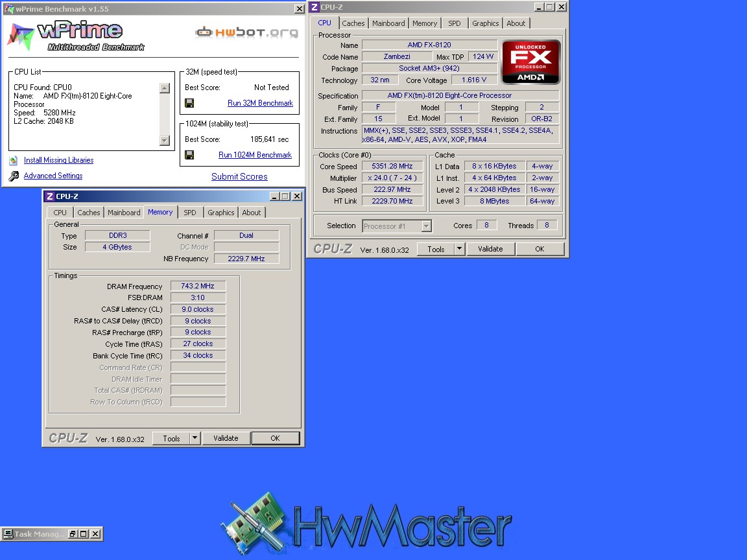Open Tools dropdown arrow in memory CPU-Z window
747x560 pixels.
[195, 438]
